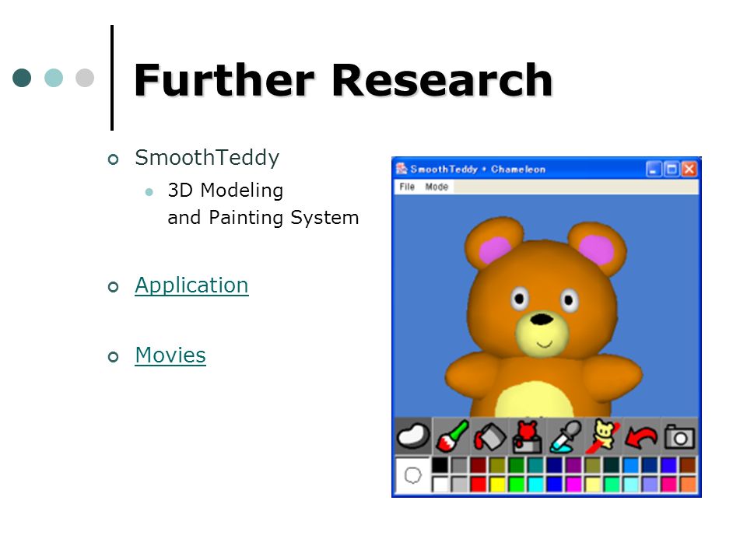The height and width of the screenshot is (560, 747).
Task: Pick the magenta color swatch
Action: point(573,485)
